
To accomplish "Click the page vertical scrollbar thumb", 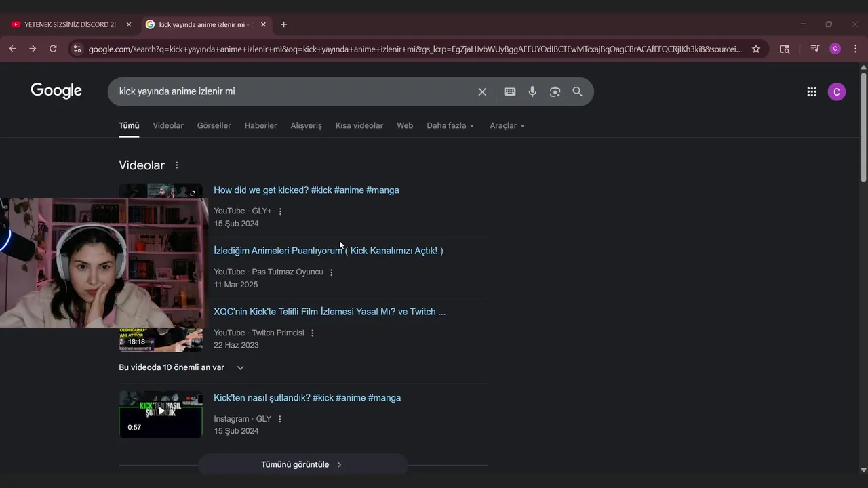I will coord(863,127).
